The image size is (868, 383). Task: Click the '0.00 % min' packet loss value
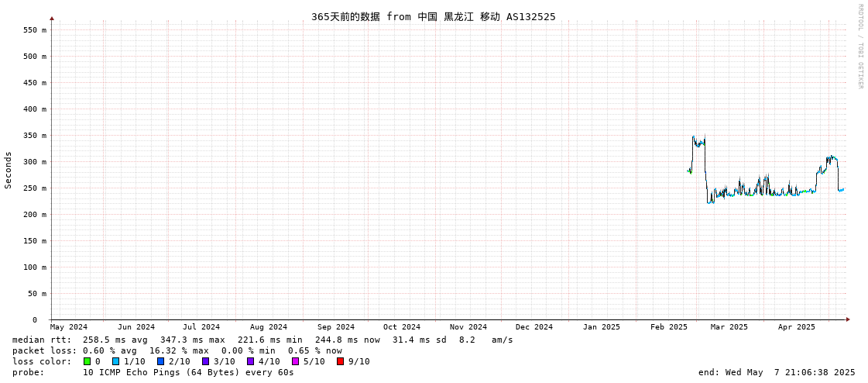pos(249,350)
